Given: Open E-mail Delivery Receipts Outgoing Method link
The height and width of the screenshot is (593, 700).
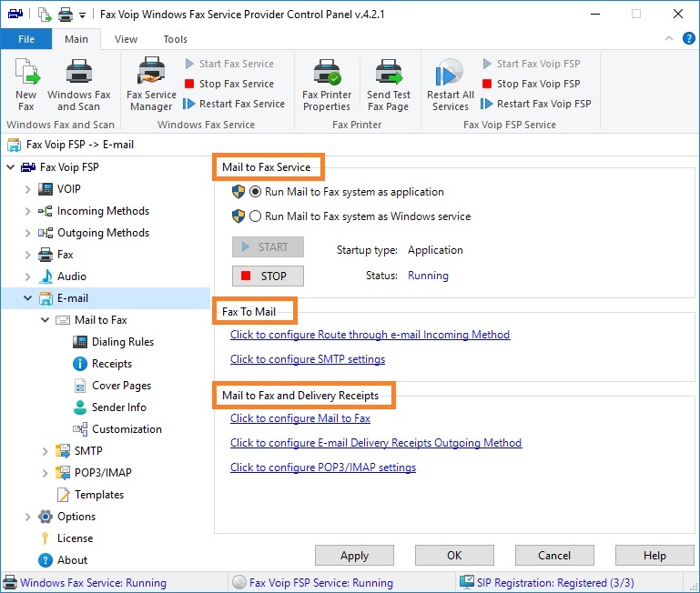Looking at the screenshot, I should 376,443.
